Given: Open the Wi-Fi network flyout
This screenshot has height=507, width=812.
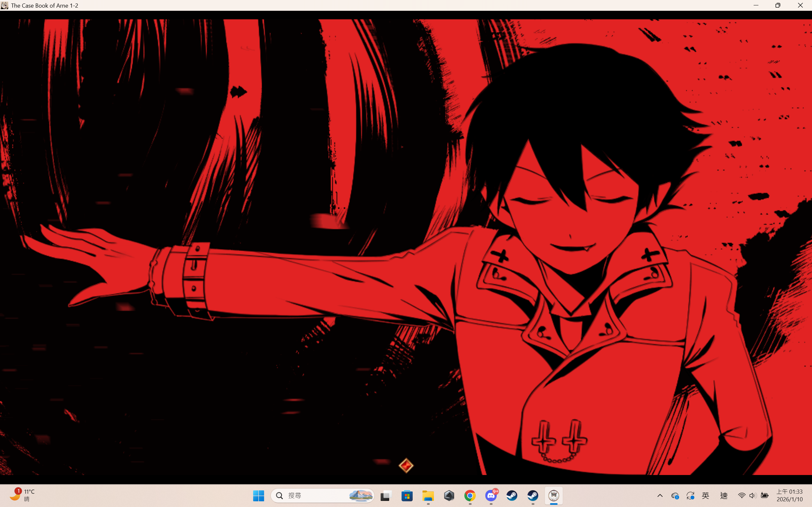Looking at the screenshot, I should click(742, 496).
